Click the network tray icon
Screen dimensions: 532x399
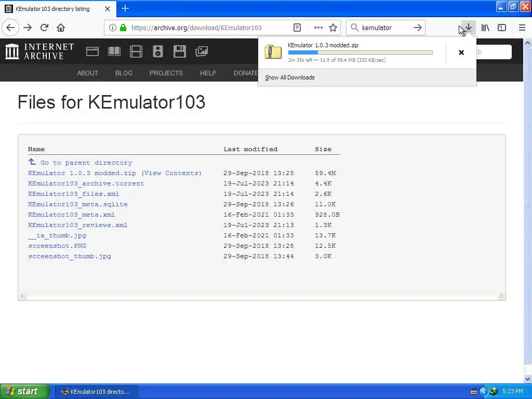[x=494, y=391]
